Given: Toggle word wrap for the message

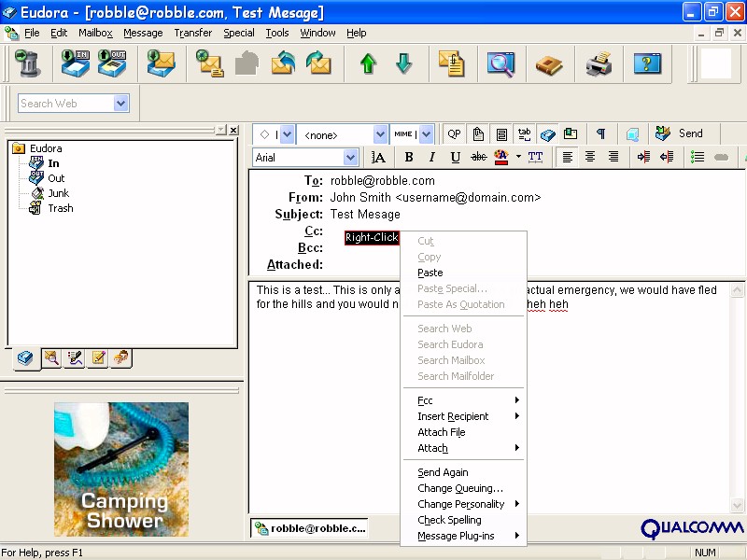Looking at the screenshot, I should (501, 134).
